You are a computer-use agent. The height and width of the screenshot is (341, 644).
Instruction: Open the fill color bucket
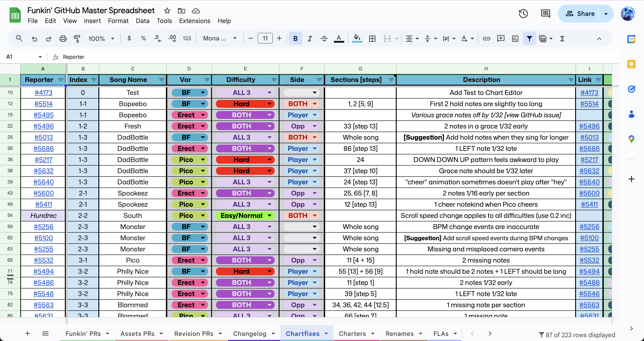[x=357, y=38]
